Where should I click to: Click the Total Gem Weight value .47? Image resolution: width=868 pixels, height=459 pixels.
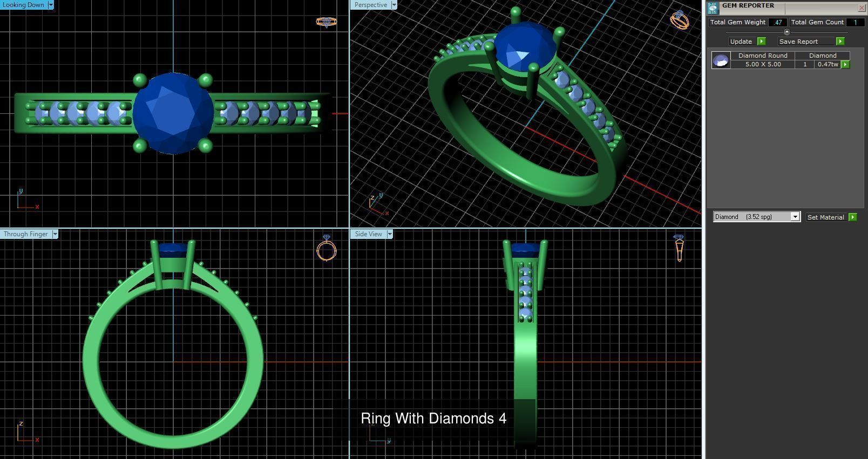(777, 22)
